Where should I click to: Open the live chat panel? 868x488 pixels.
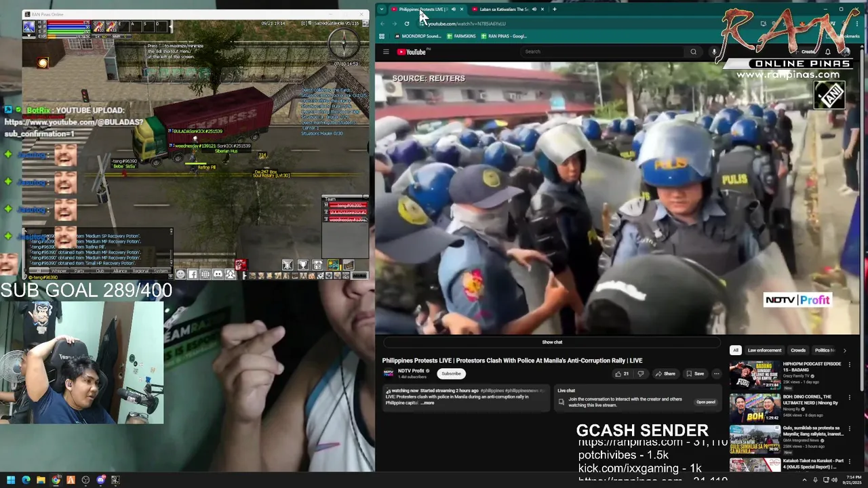click(x=705, y=402)
